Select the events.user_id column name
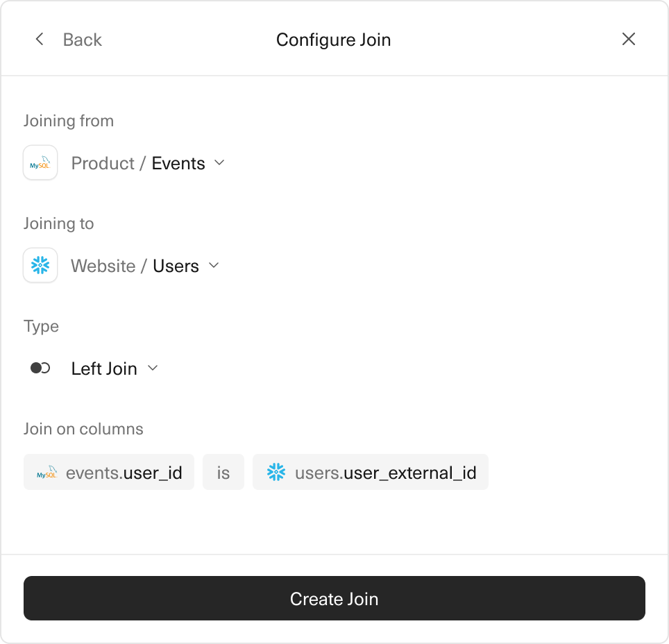This screenshot has width=669, height=644. [x=124, y=473]
